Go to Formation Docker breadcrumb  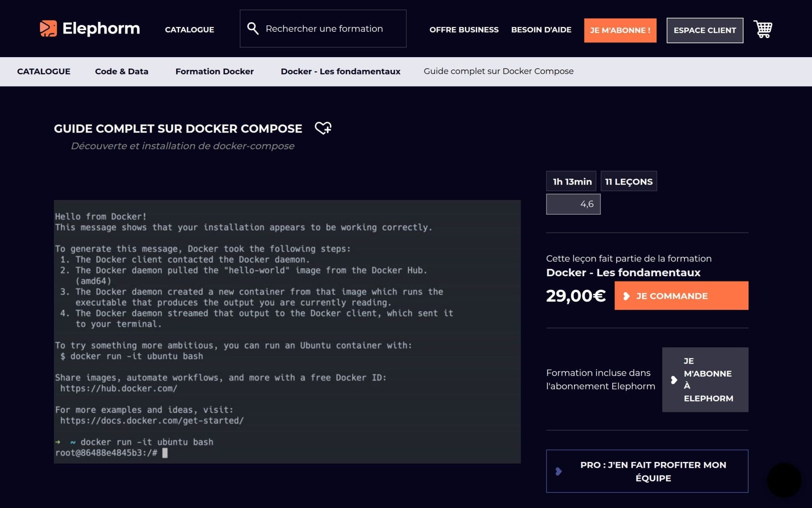tap(214, 71)
